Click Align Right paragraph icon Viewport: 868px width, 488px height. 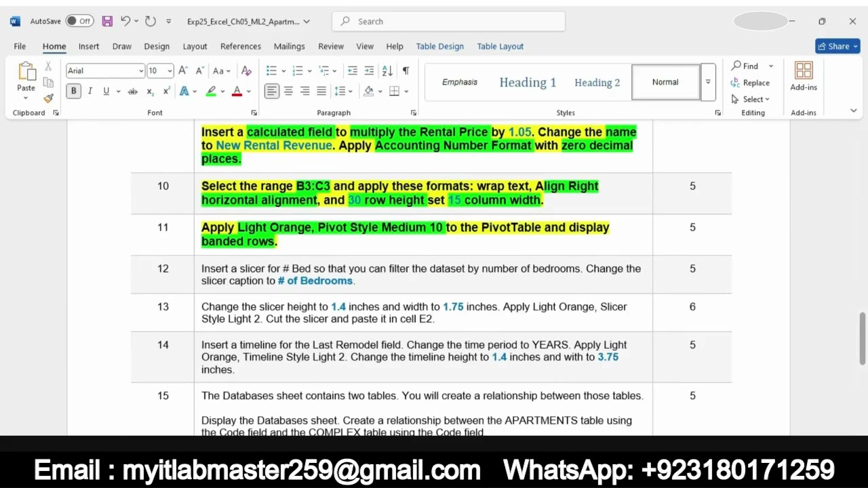pyautogui.click(x=304, y=91)
